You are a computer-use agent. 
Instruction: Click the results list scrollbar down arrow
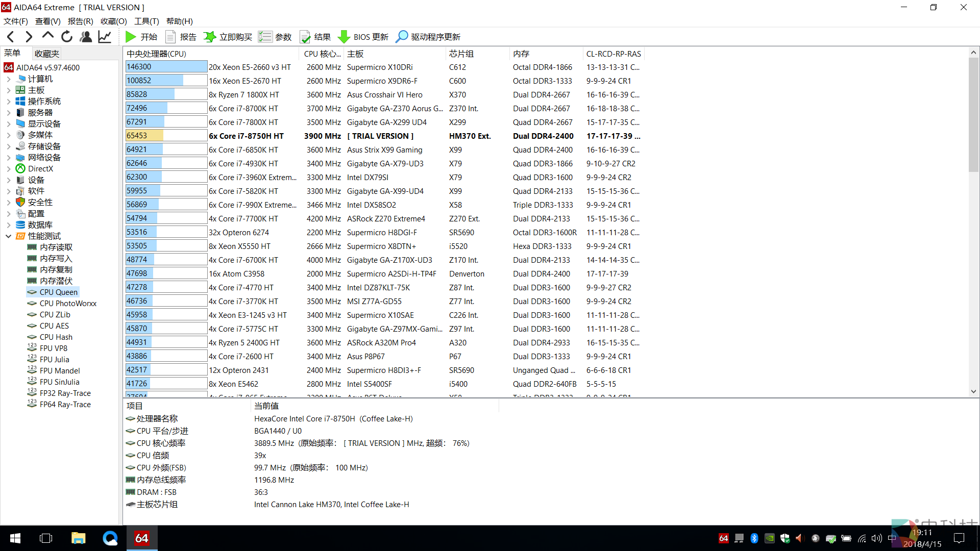point(973,392)
